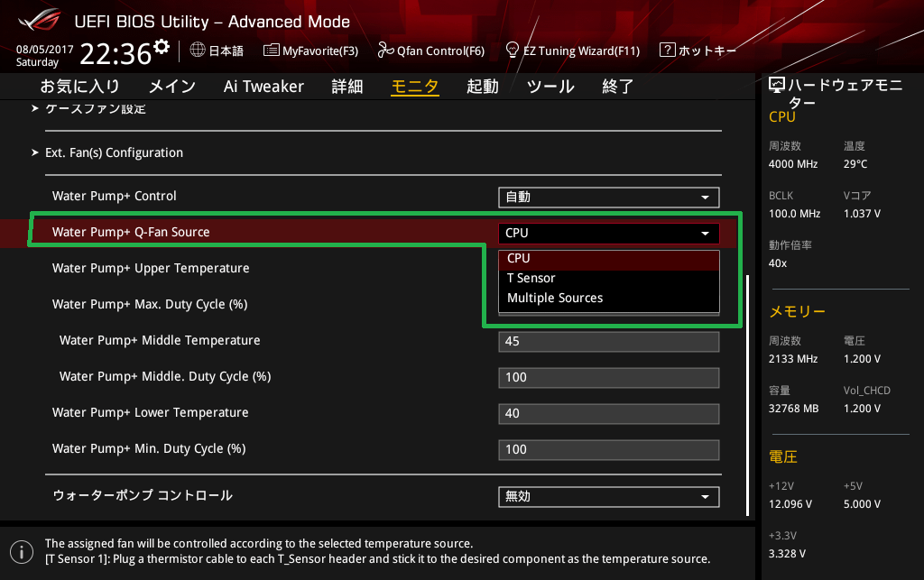Screen dimensions: 924x580
Task: Show ホットキー hotkey list
Action: point(707,51)
